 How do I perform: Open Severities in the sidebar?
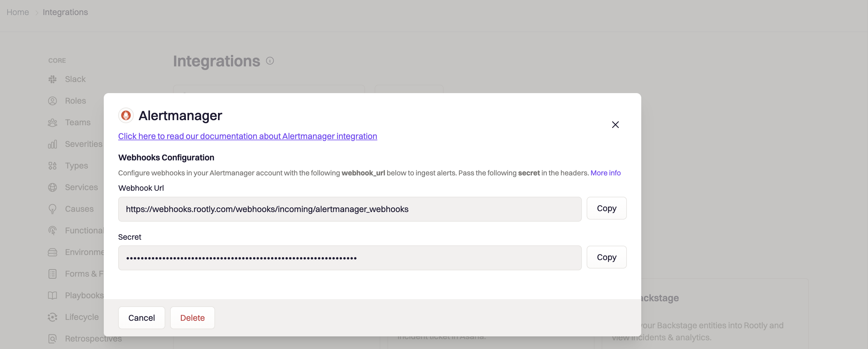84,144
